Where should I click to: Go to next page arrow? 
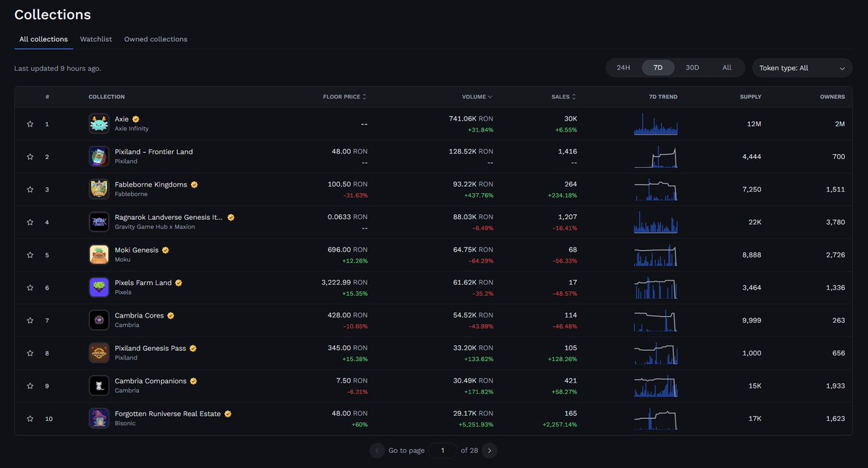pos(490,451)
